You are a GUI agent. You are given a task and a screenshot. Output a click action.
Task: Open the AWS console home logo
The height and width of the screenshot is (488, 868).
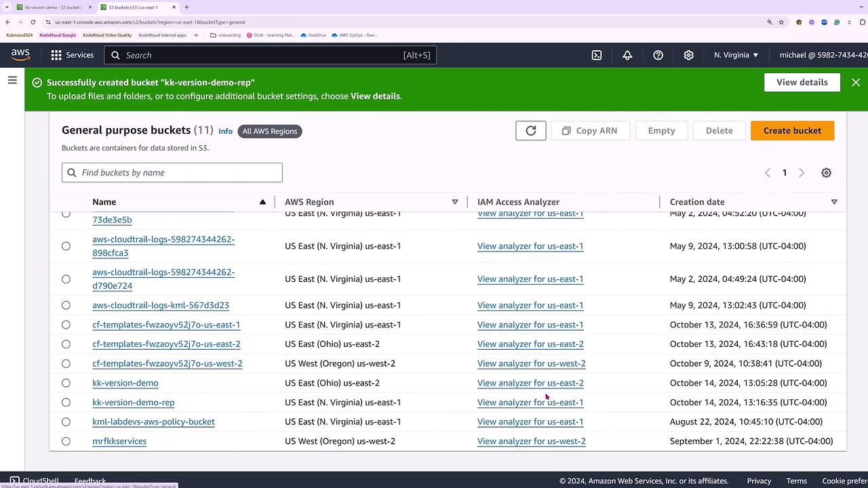(x=20, y=55)
